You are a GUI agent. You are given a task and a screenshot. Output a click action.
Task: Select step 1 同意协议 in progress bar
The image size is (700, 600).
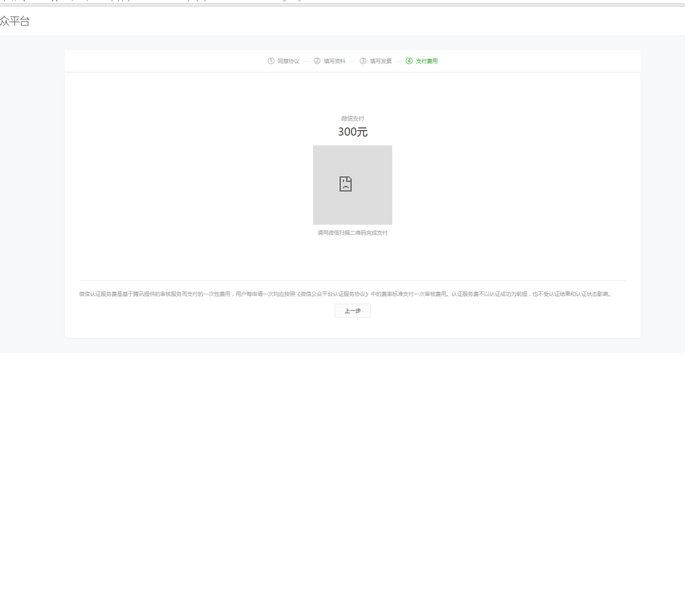pos(283,61)
